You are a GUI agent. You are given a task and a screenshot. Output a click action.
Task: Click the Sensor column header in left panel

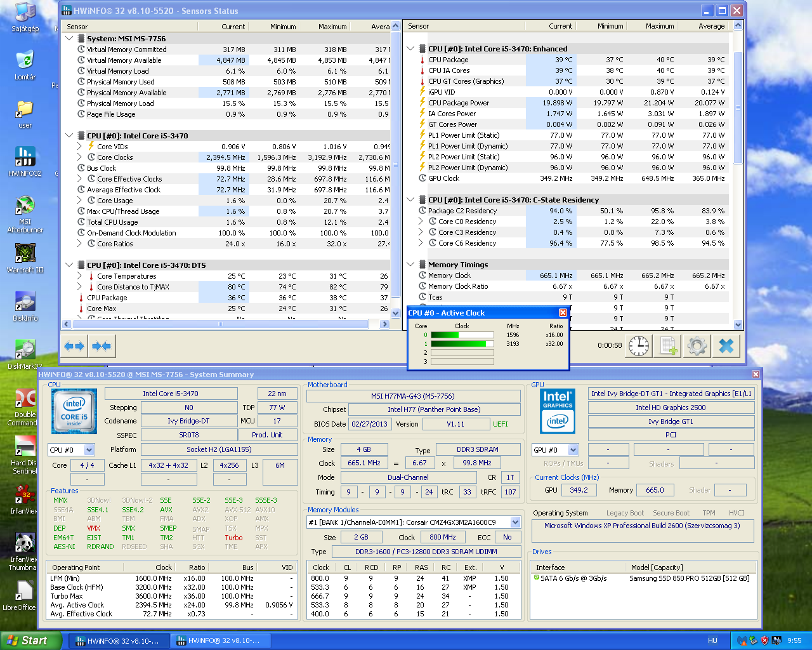click(130, 27)
